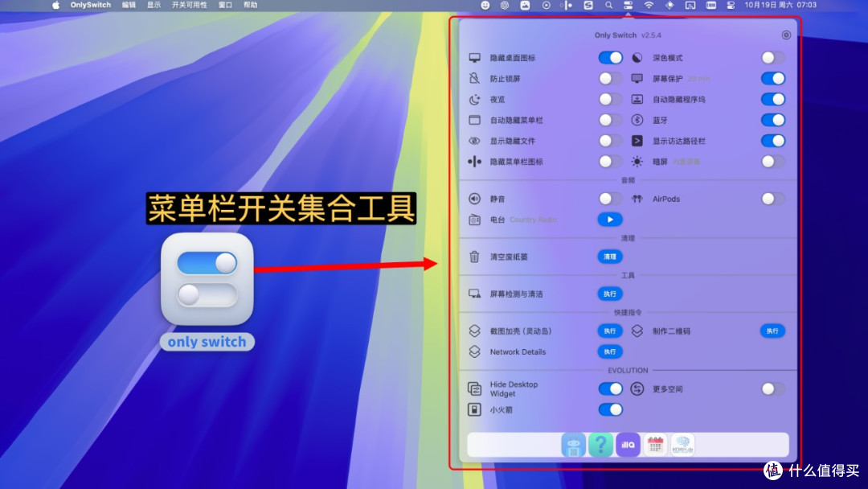Open the 窗口 menu

(x=225, y=5)
